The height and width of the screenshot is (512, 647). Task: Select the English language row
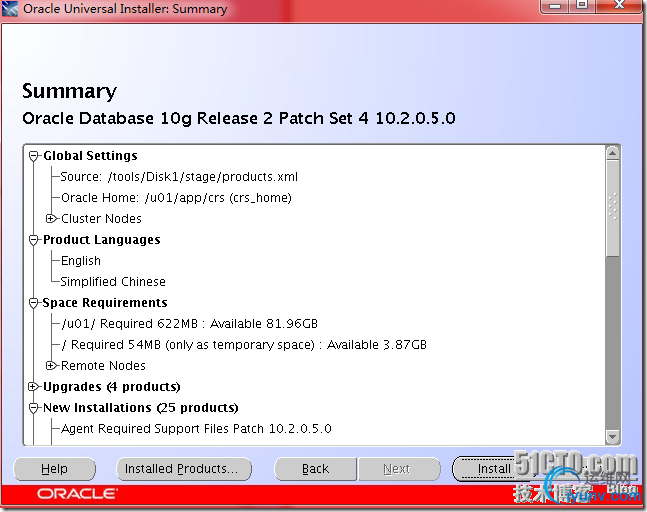tap(81, 261)
